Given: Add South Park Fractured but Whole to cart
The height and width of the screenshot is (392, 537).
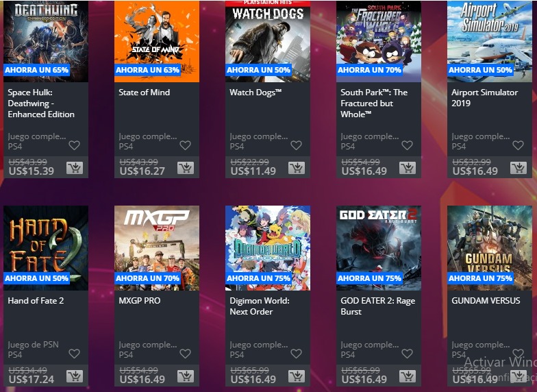Looking at the screenshot, I should click(408, 168).
